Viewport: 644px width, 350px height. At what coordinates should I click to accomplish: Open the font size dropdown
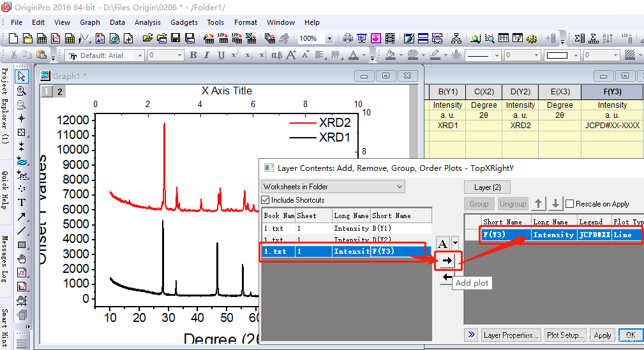coord(179,55)
